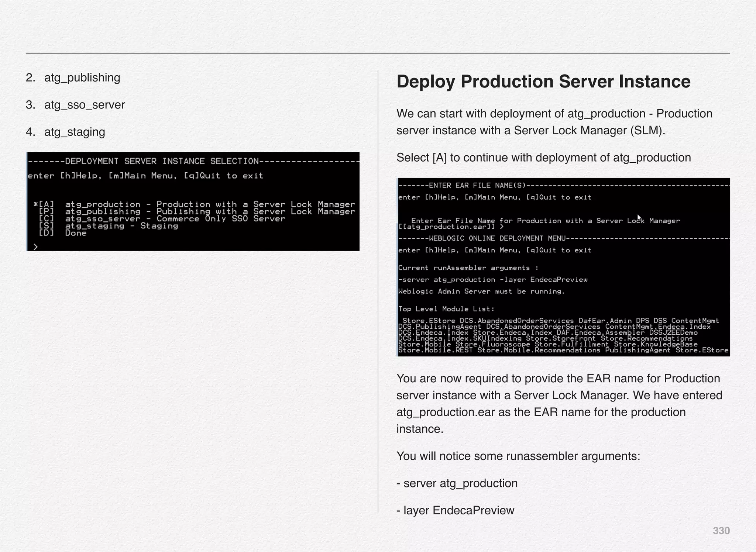Click bullet '- layer EndecaPreview'
This screenshot has width=756, height=552.
[455, 510]
